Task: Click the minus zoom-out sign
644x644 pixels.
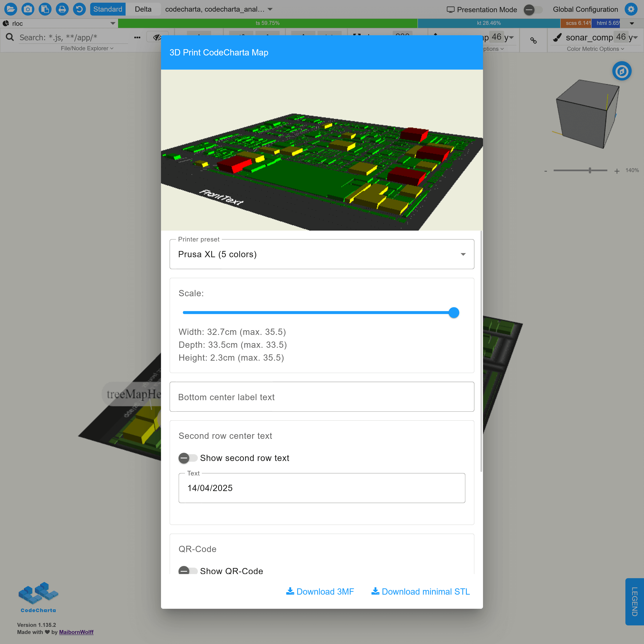Action: coord(546,171)
